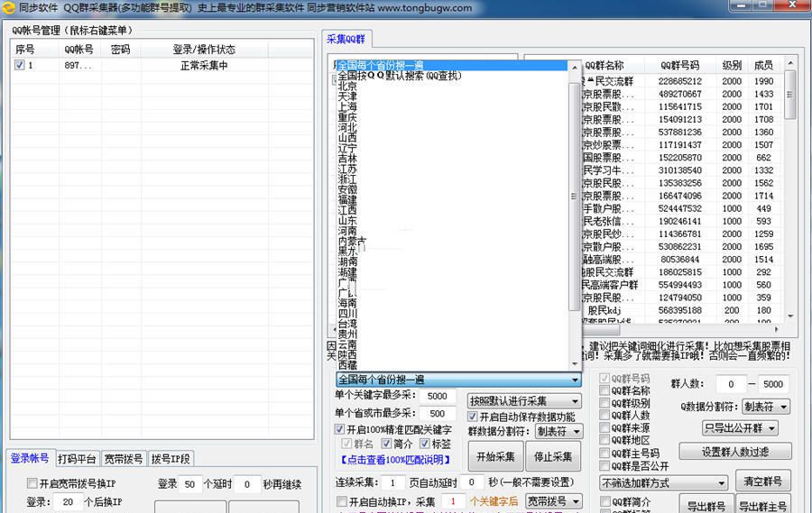812x513 pixels.
Task: Switch to the 登录帐号 tab
Action: pos(30,458)
